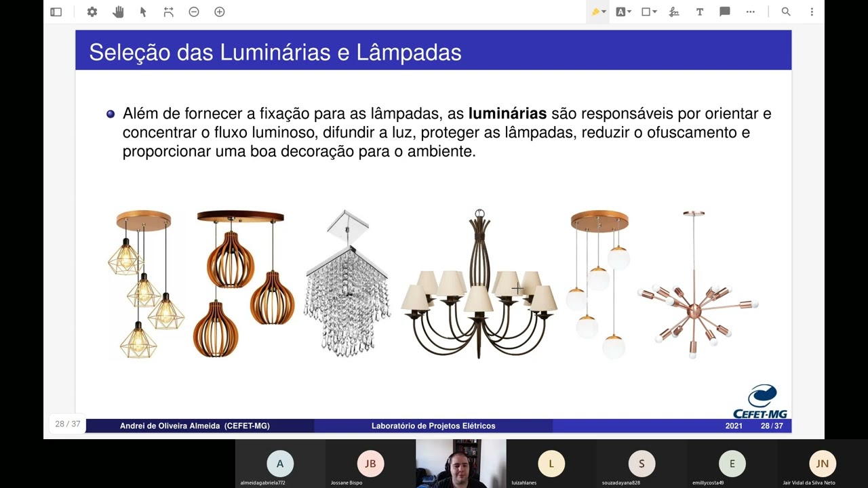Click the slide footer page number 28/37
Viewport: 868px width, 488px height.
[772, 426]
